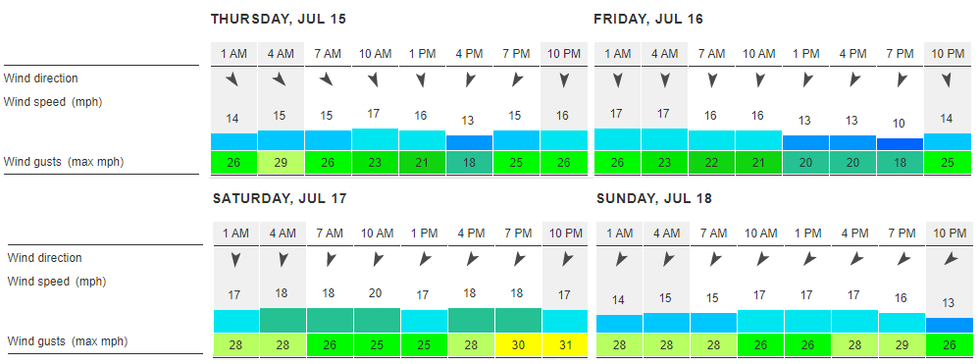
Task: Select Saturday 7 PM wind direction arrow
Action: [518, 259]
